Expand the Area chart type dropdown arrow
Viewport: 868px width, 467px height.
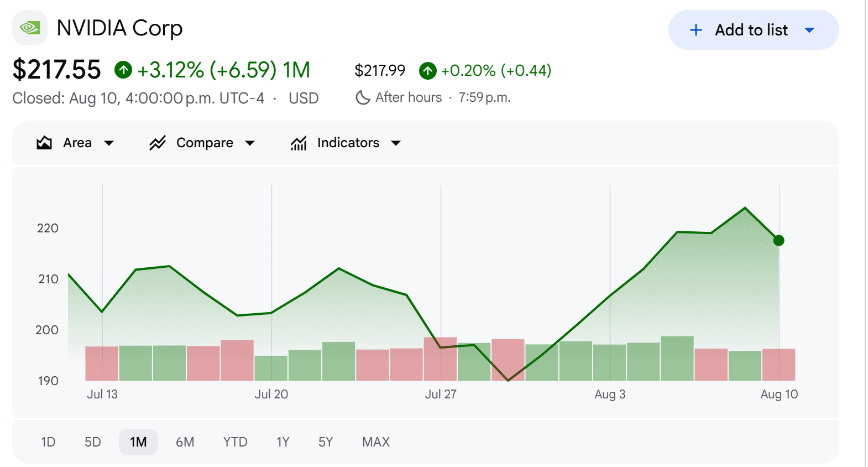tap(109, 143)
